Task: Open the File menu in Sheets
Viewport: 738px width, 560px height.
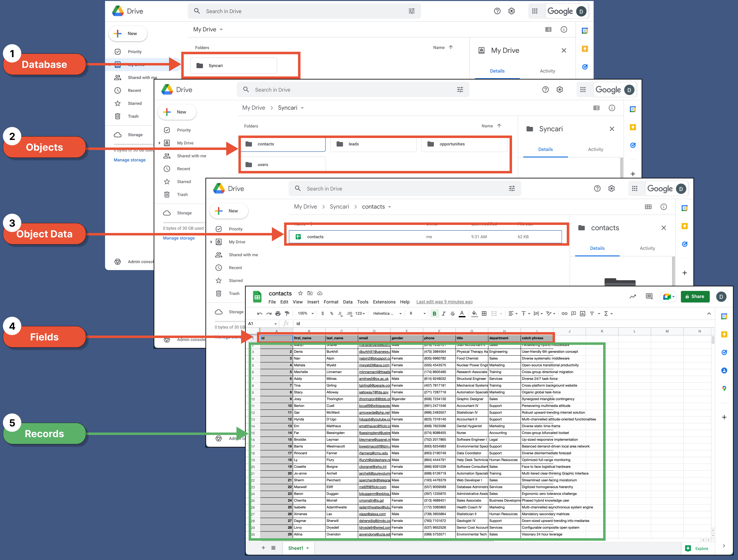Action: point(272,302)
